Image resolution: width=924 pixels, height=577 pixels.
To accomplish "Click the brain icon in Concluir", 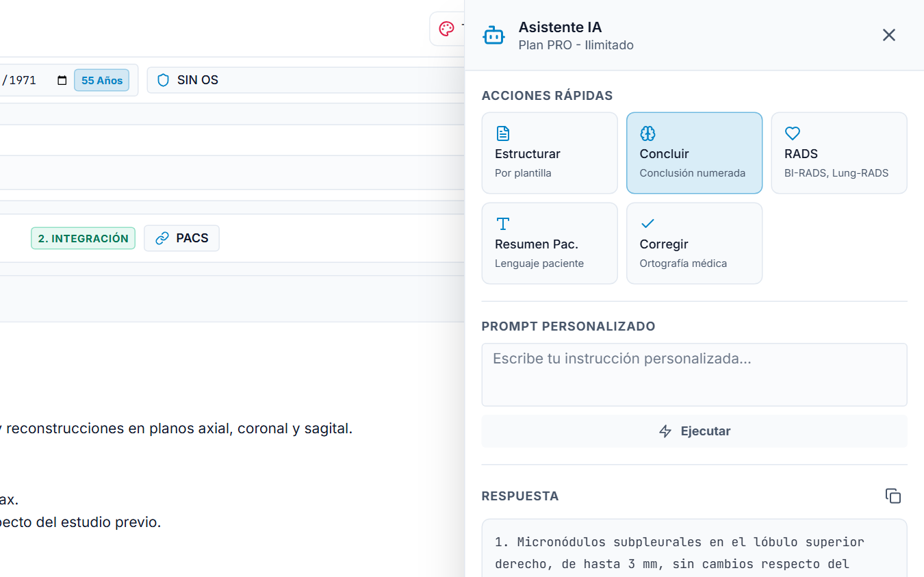I will (x=647, y=133).
